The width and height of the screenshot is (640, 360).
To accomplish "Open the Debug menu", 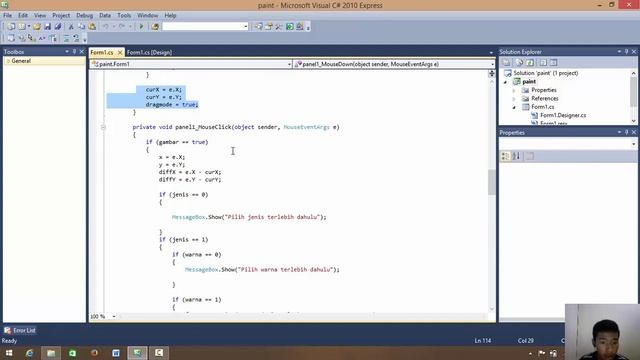I will (84, 16).
